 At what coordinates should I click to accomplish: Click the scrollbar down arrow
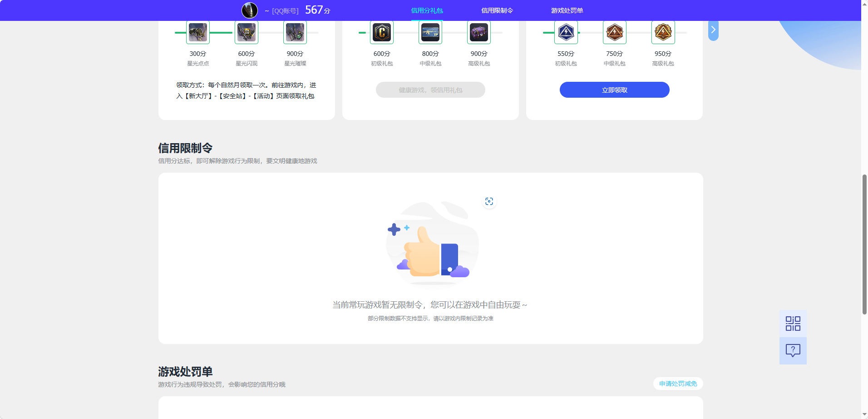(x=864, y=415)
